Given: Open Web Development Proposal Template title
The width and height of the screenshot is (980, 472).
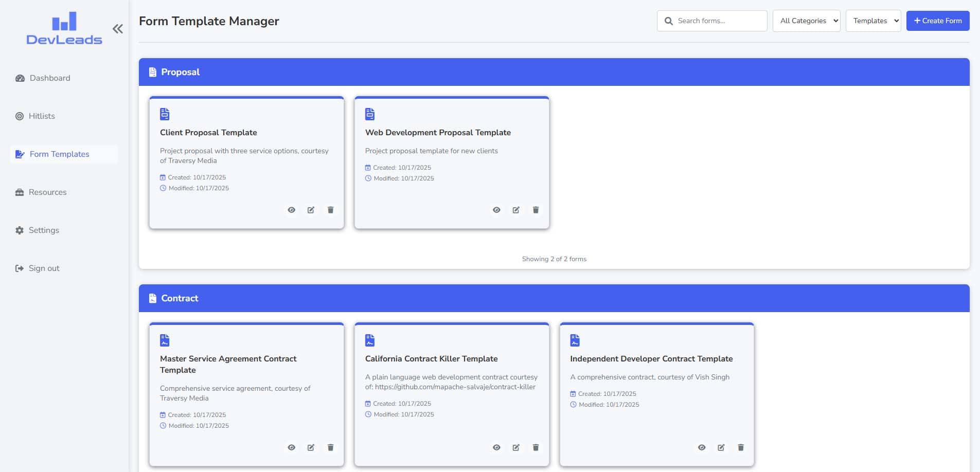Looking at the screenshot, I should [438, 133].
